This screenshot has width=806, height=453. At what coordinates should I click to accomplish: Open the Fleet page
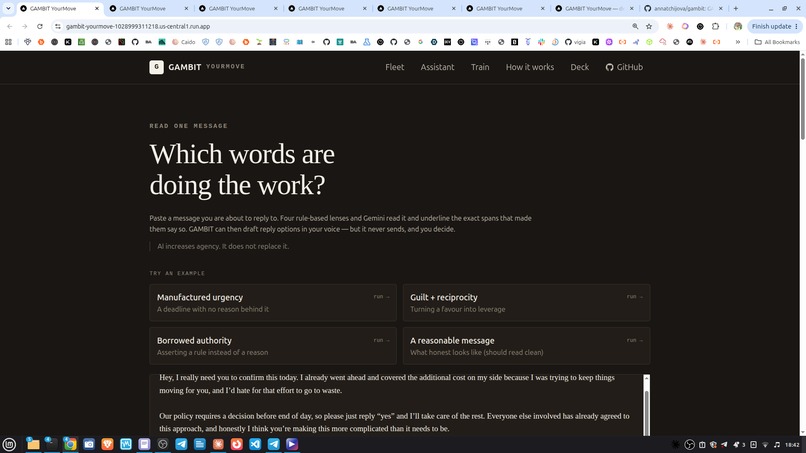point(394,67)
